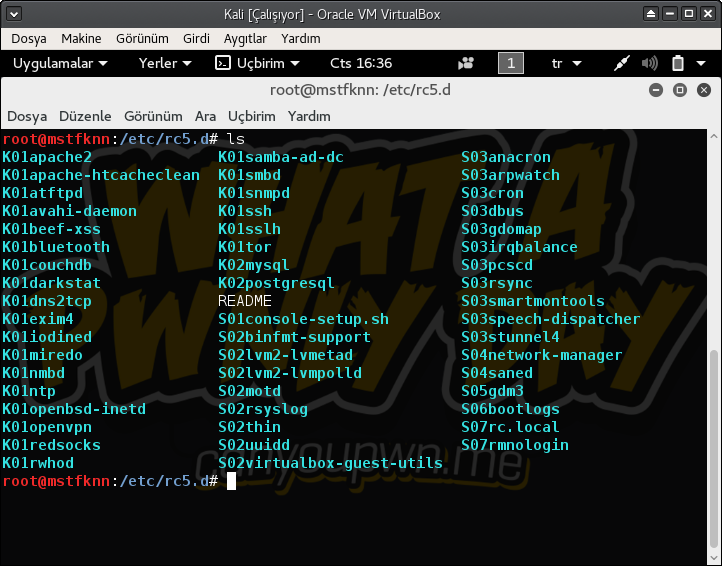Maximize the root@mstfknn terminal window

click(678, 89)
